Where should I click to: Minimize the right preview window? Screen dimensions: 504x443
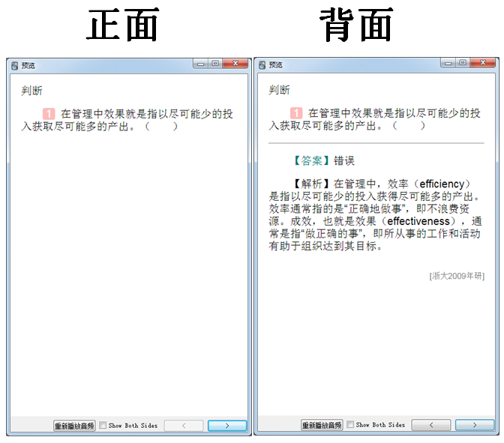coord(448,63)
